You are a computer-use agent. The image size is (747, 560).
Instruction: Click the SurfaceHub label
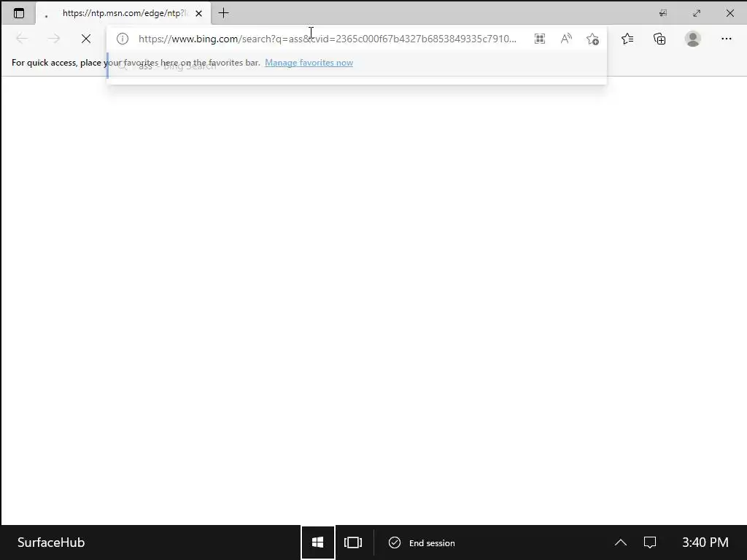click(x=51, y=542)
